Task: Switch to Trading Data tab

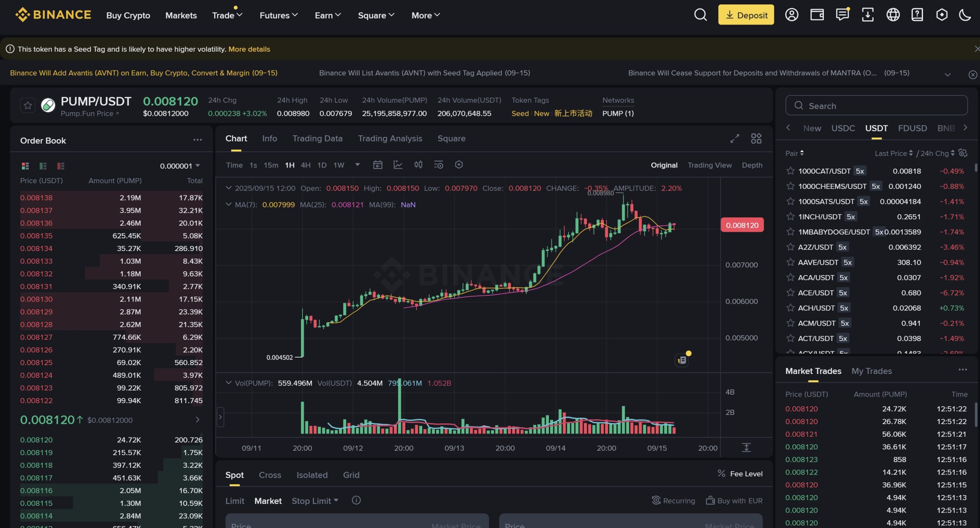Action: (x=317, y=138)
